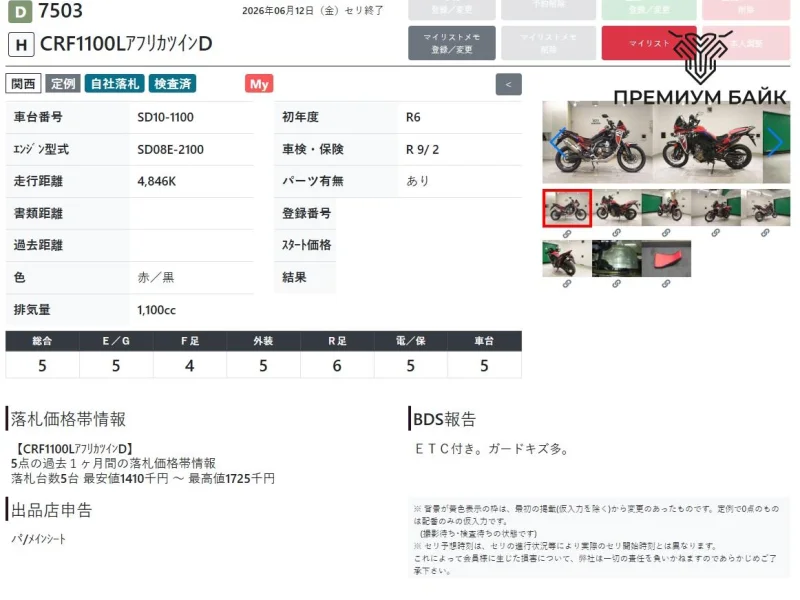Click color value 赤/黒
This screenshot has height=600, width=800.
point(156,278)
